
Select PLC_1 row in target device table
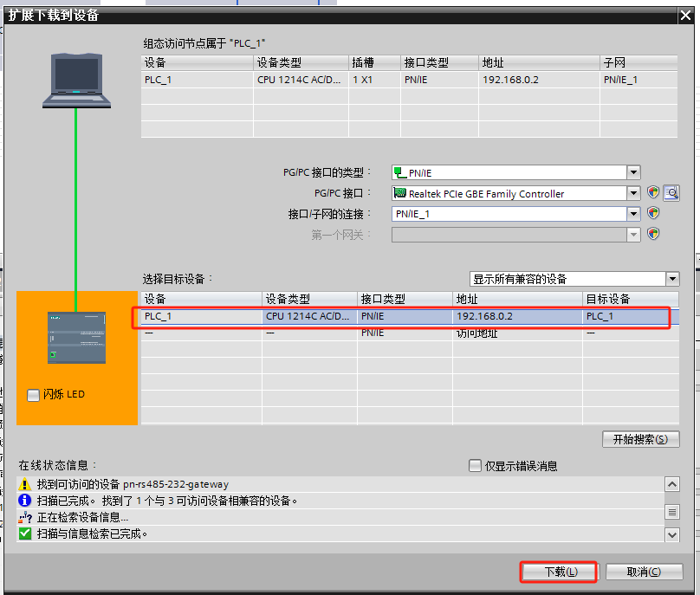410,316
